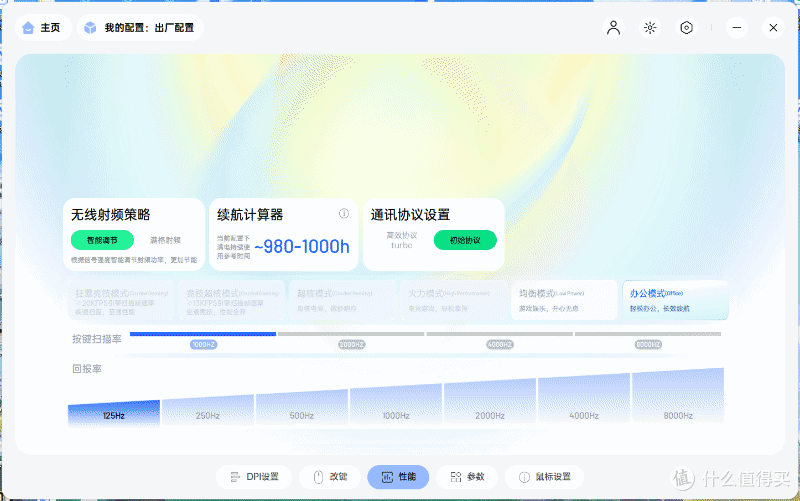The height and width of the screenshot is (501, 800).
Task: Choose 125Hz polling rate bar
Action: 114,413
